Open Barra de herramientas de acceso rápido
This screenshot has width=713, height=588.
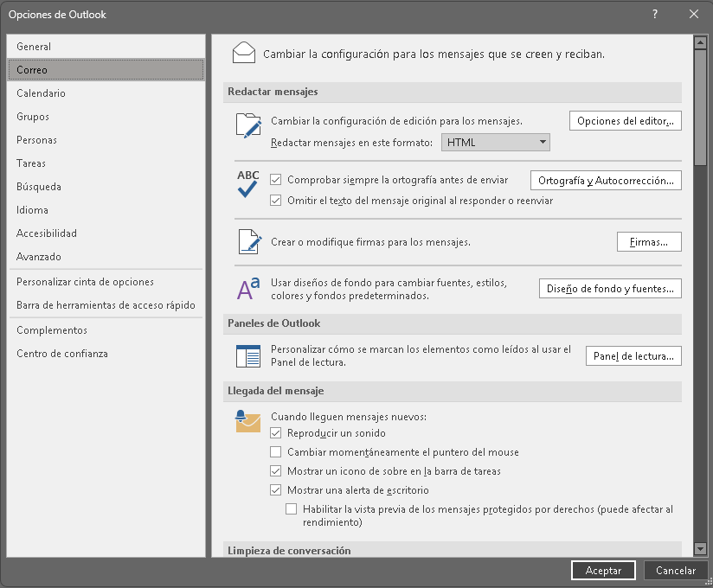[x=106, y=305]
